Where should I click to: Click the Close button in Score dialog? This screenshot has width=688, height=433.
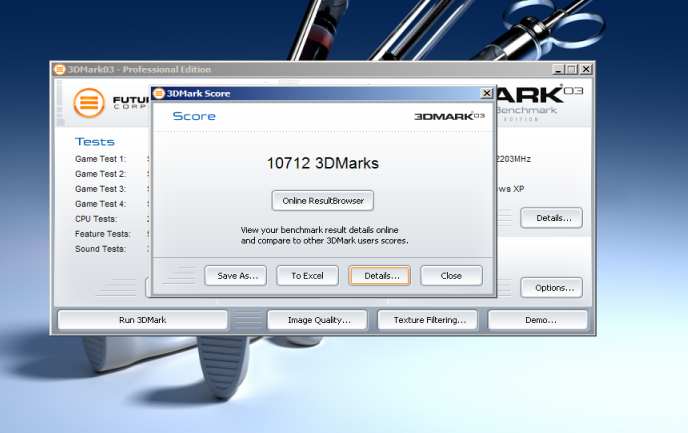pos(452,276)
